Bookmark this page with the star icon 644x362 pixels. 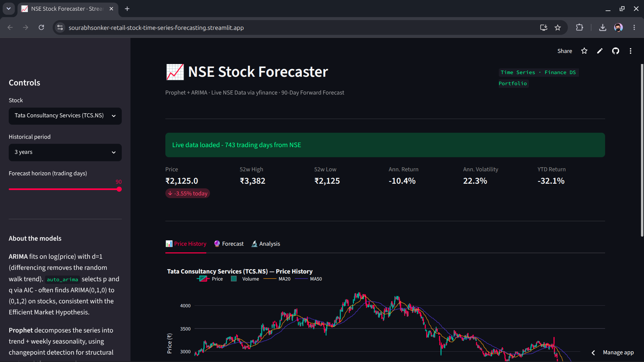[x=557, y=27]
